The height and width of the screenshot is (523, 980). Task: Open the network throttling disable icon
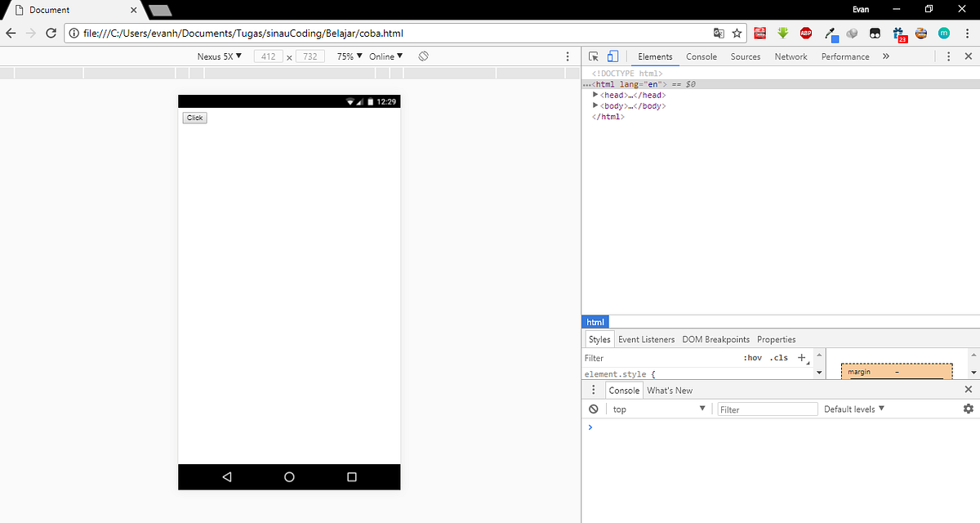click(423, 56)
